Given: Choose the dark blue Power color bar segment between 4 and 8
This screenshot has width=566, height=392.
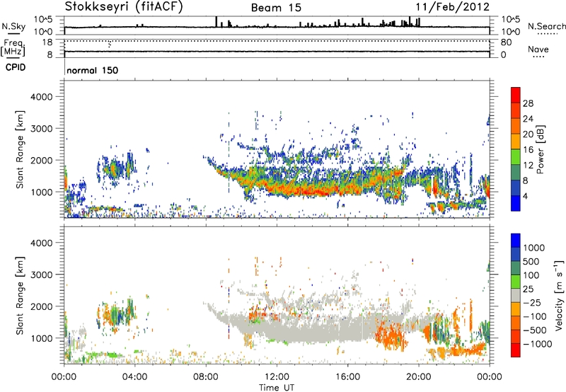Looking at the screenshot, I should click(x=516, y=188).
